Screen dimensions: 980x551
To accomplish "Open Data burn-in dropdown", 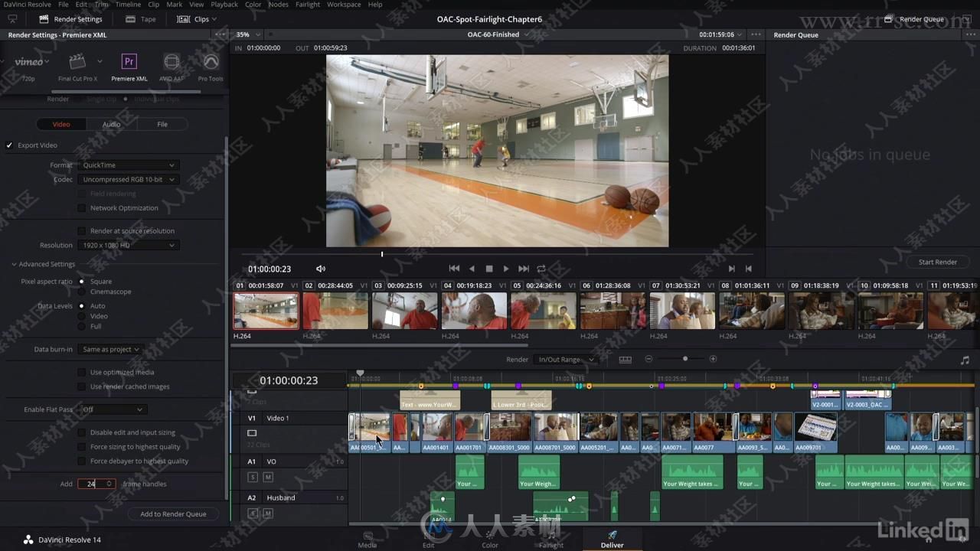I will coord(111,350).
